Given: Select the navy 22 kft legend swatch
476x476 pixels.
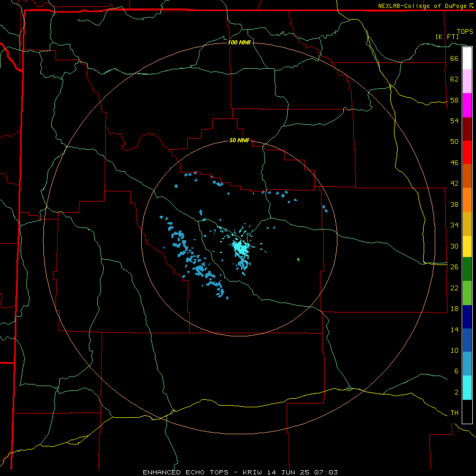Looking at the screenshot, I should (467, 317).
